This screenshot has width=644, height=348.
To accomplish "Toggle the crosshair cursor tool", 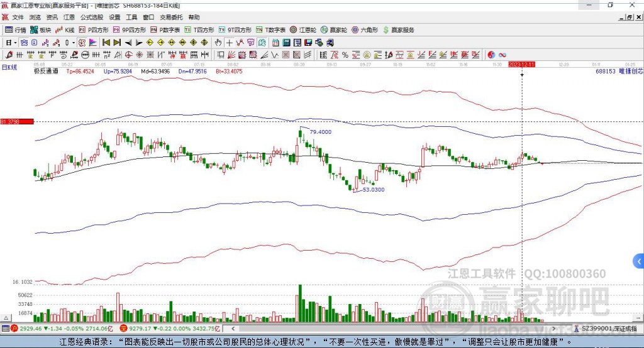I will coord(229,43).
